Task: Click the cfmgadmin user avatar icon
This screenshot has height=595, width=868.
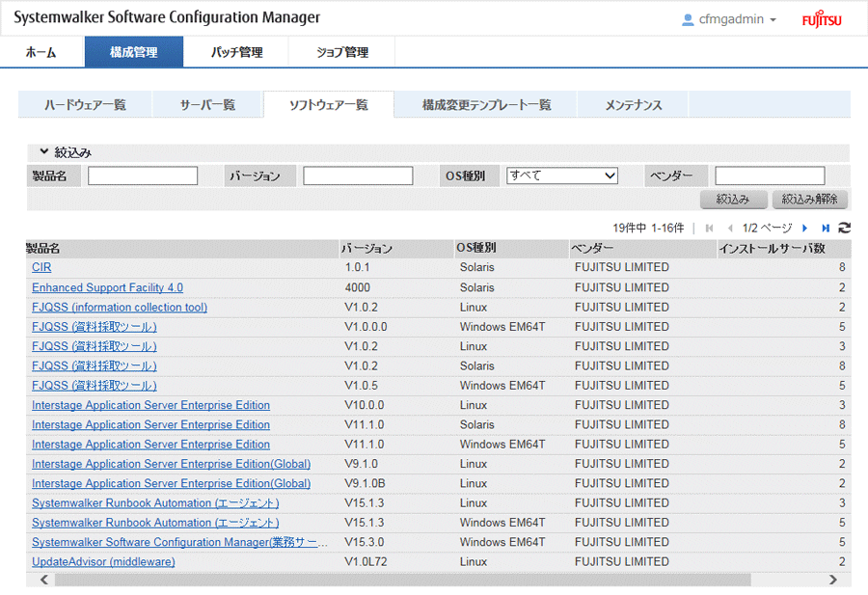Action: pyautogui.click(x=688, y=20)
